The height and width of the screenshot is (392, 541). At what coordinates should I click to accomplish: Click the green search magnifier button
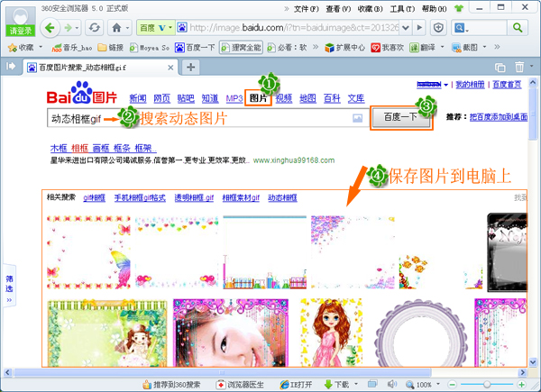click(x=518, y=28)
